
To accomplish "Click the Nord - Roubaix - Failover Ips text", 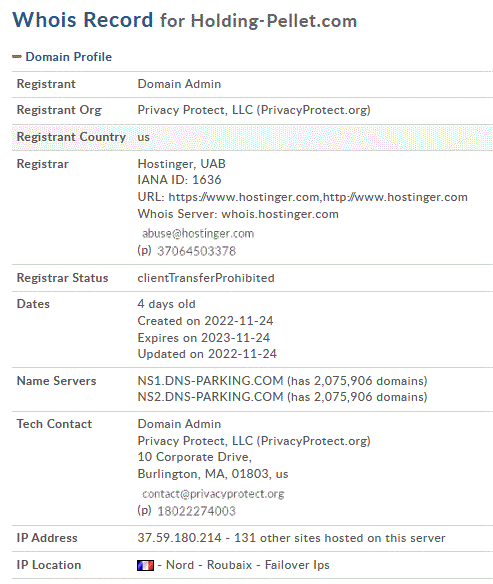I will coord(248,565).
